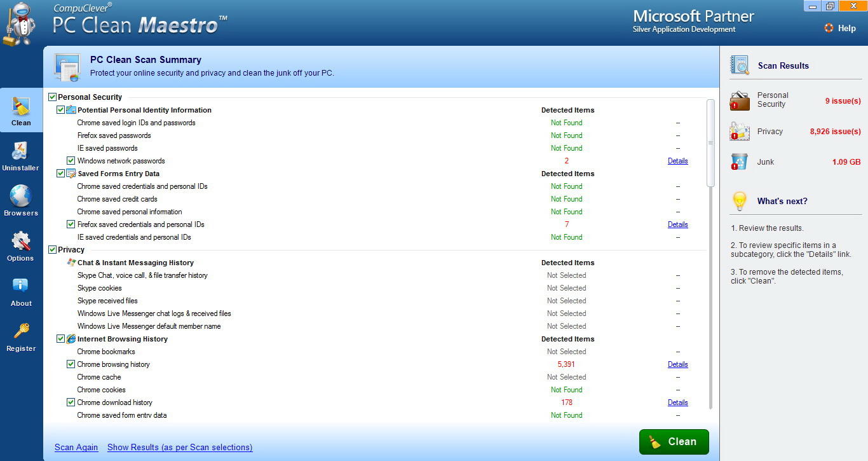Click the Saved Forms Entry Data category icon

pyautogui.click(x=71, y=174)
